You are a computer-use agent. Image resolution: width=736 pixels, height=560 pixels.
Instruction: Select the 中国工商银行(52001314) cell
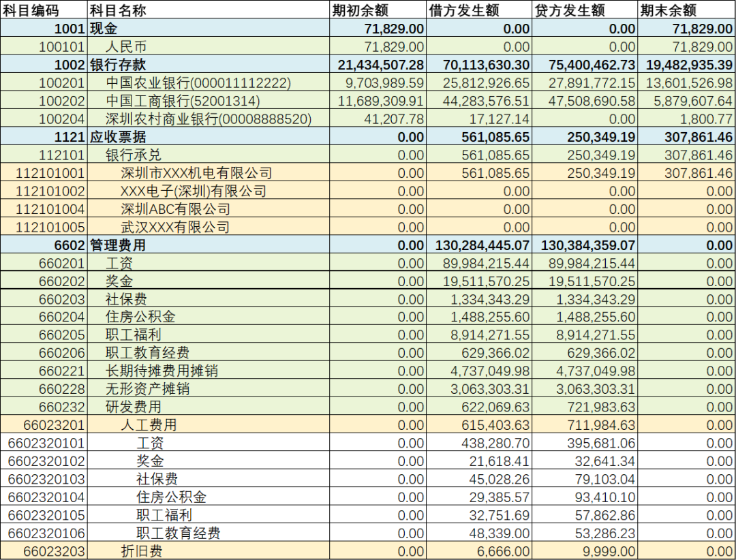[x=209, y=100]
